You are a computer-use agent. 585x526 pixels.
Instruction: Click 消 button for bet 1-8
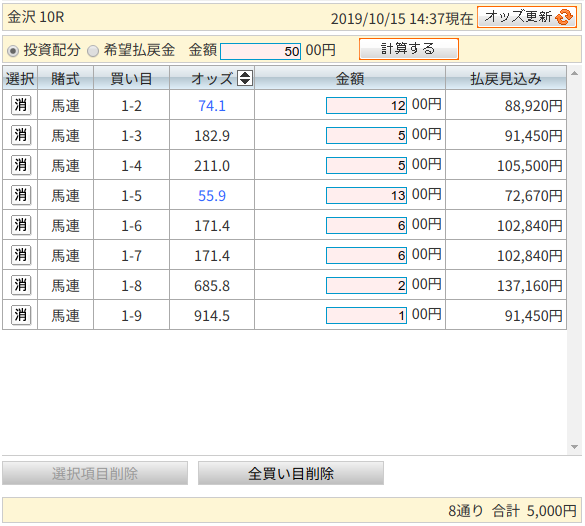coord(21,285)
